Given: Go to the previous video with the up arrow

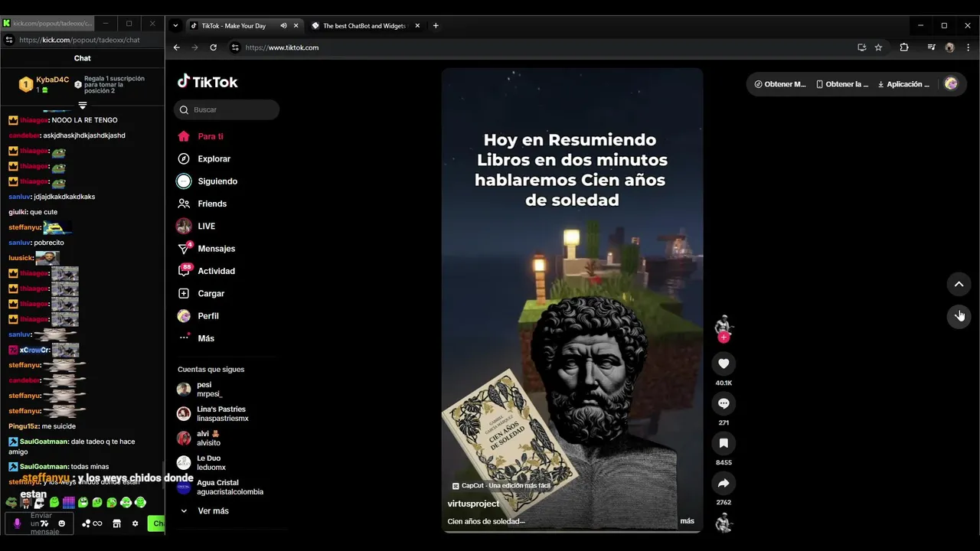Looking at the screenshot, I should (x=959, y=284).
